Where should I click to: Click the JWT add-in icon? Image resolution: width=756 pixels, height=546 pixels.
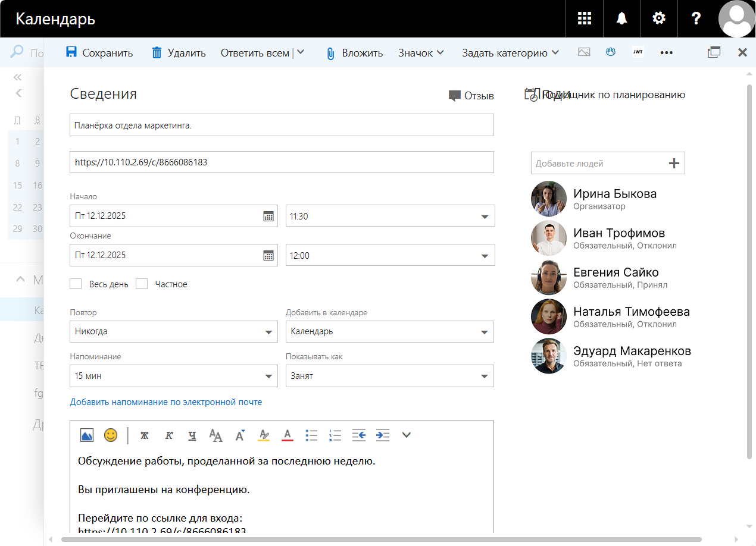click(x=638, y=52)
